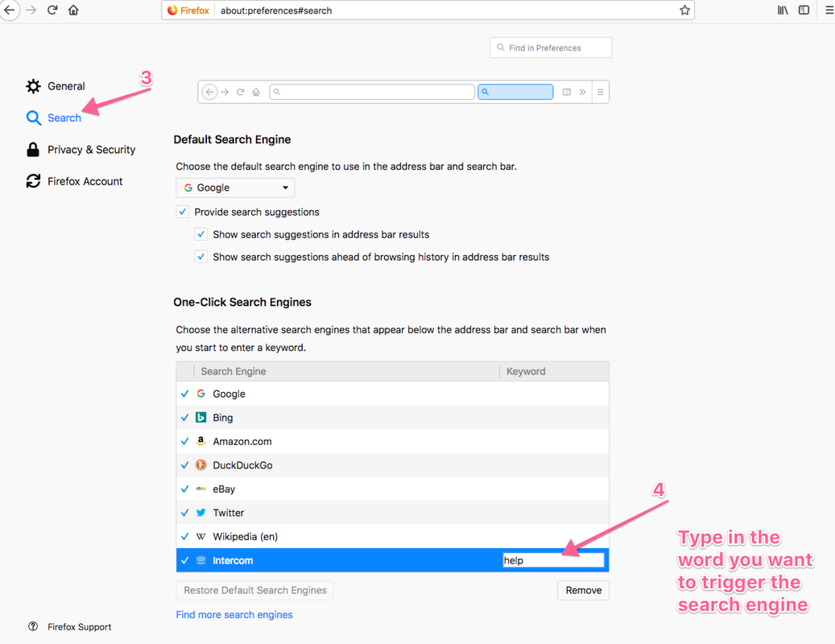The width and height of the screenshot is (835, 644).
Task: Uncheck the Amazon.com one-click engine
Action: tap(184, 441)
